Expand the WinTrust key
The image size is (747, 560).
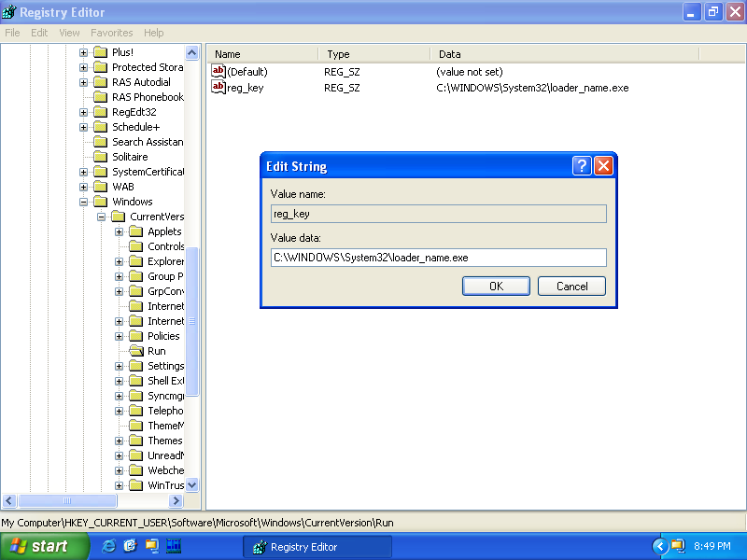point(120,485)
